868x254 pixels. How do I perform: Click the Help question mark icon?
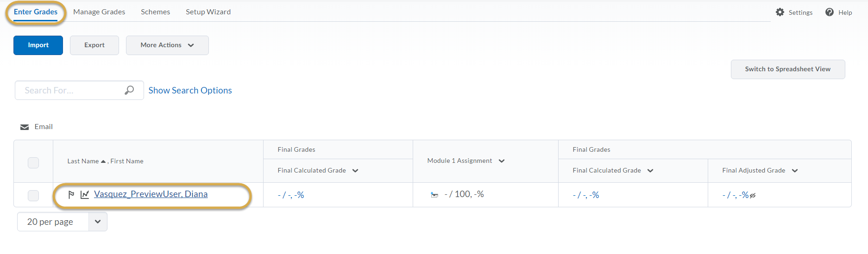[x=830, y=12]
